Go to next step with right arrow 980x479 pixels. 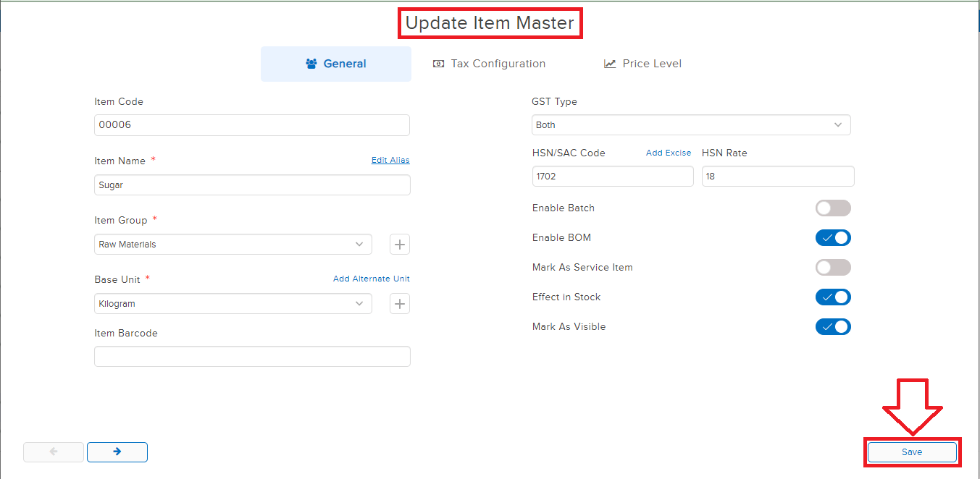point(117,452)
